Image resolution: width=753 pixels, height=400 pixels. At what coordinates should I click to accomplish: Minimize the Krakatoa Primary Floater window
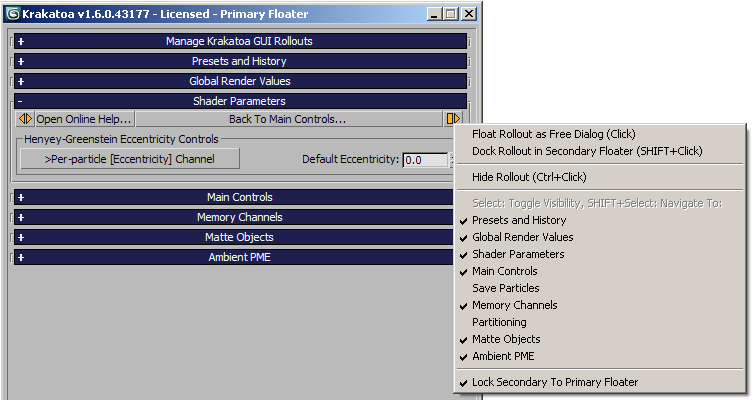click(434, 14)
